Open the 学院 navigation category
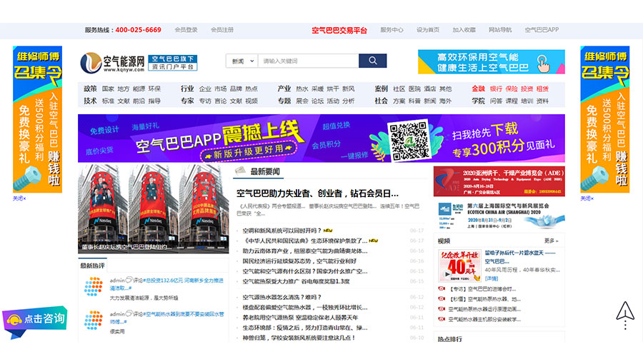The image size is (643, 364). (478, 101)
